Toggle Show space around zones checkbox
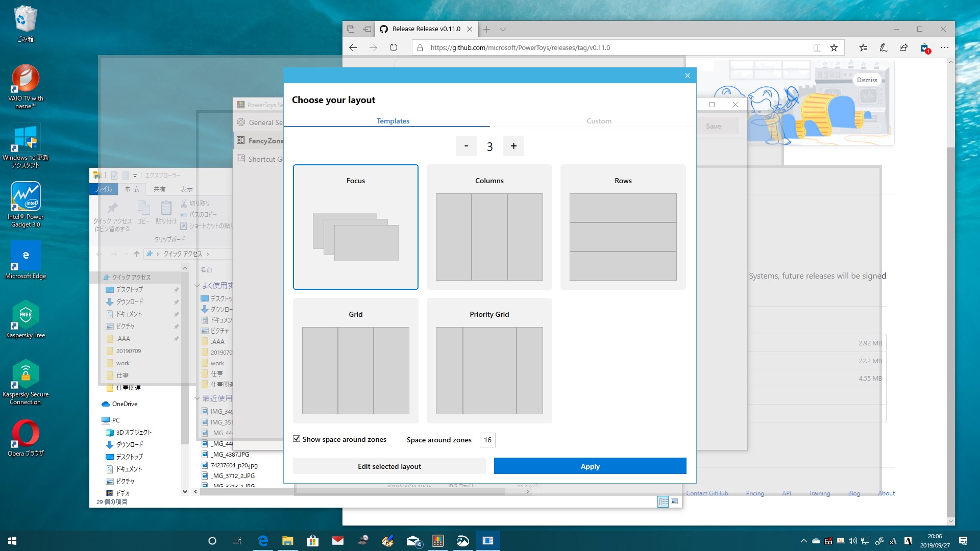The height and width of the screenshot is (551, 980). tap(297, 439)
